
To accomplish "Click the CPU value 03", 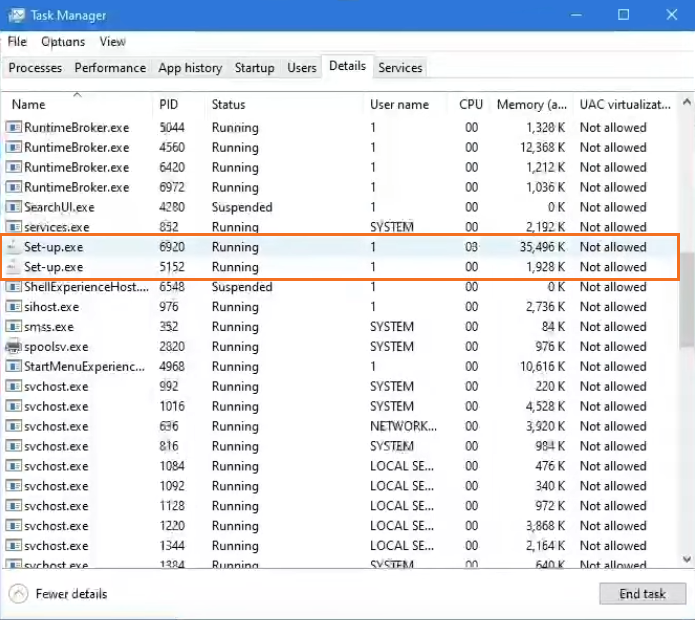I will click(x=472, y=247).
